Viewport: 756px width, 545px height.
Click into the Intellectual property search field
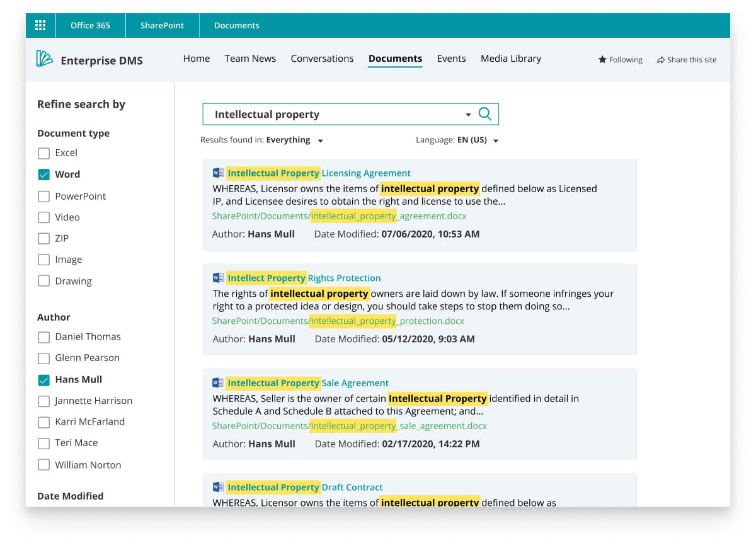[334, 115]
